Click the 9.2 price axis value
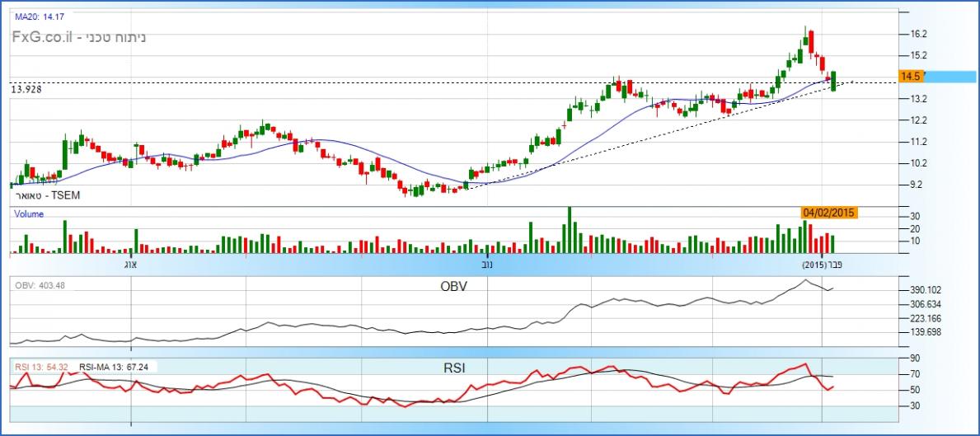This screenshot has width=980, height=436. 920,185
